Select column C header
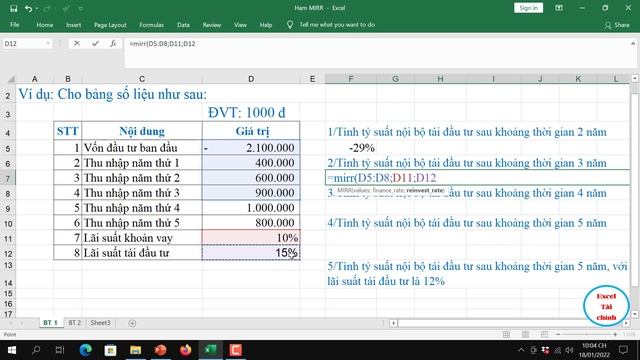The width and height of the screenshot is (640, 360). pos(142,79)
